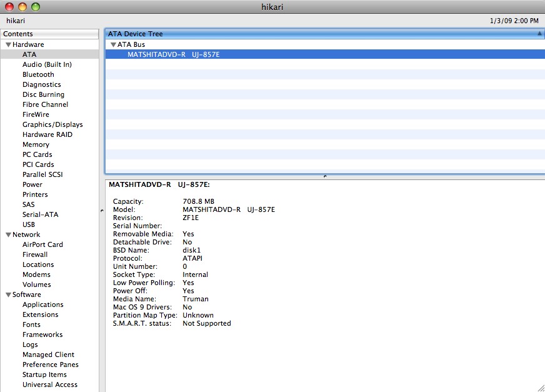This screenshot has height=392, width=545.
Task: Click the 1/3/09 2:00 PM timestamp
Action: 514,21
